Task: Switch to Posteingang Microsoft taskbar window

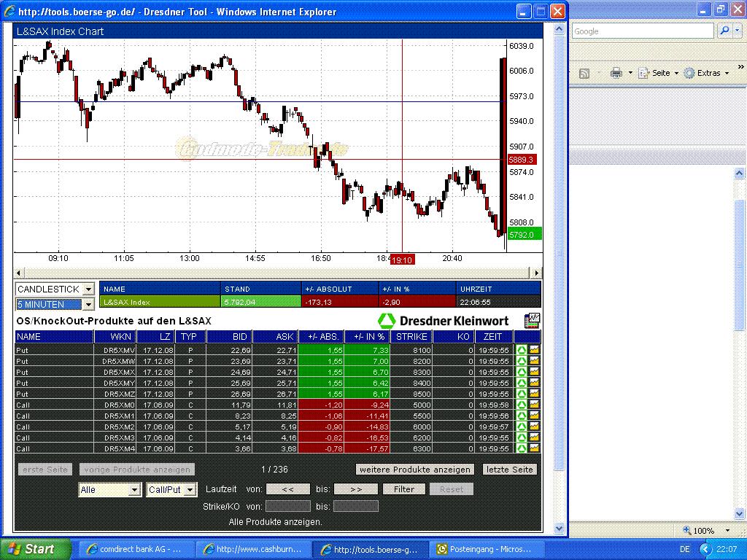Action: [x=487, y=549]
